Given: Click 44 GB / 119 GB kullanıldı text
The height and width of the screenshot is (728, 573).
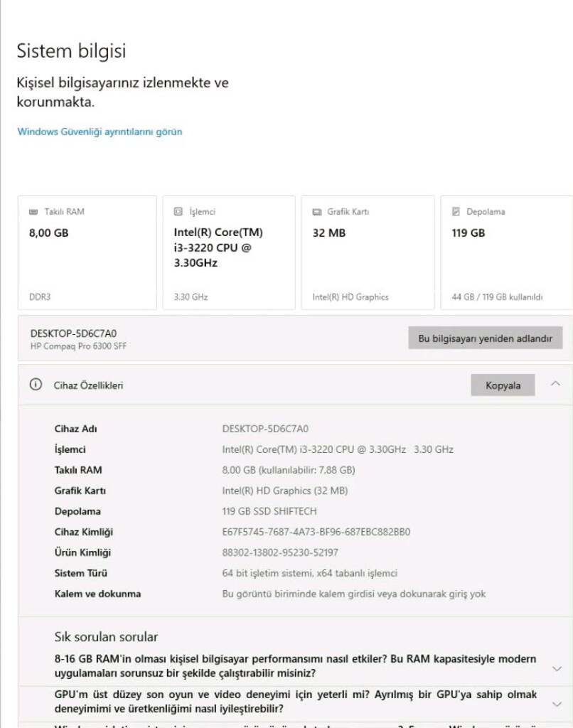Looking at the screenshot, I should [x=497, y=296].
